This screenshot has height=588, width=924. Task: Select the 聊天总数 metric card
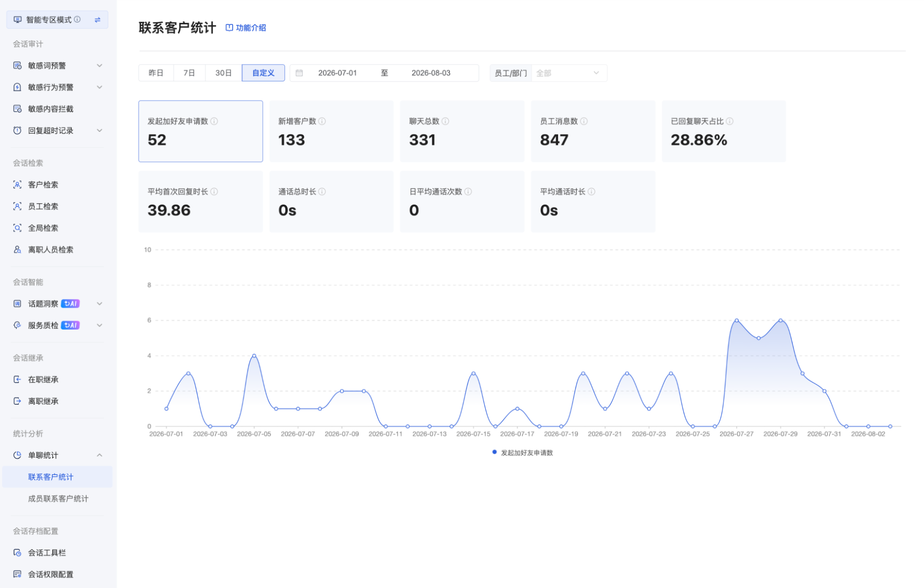pyautogui.click(x=462, y=131)
